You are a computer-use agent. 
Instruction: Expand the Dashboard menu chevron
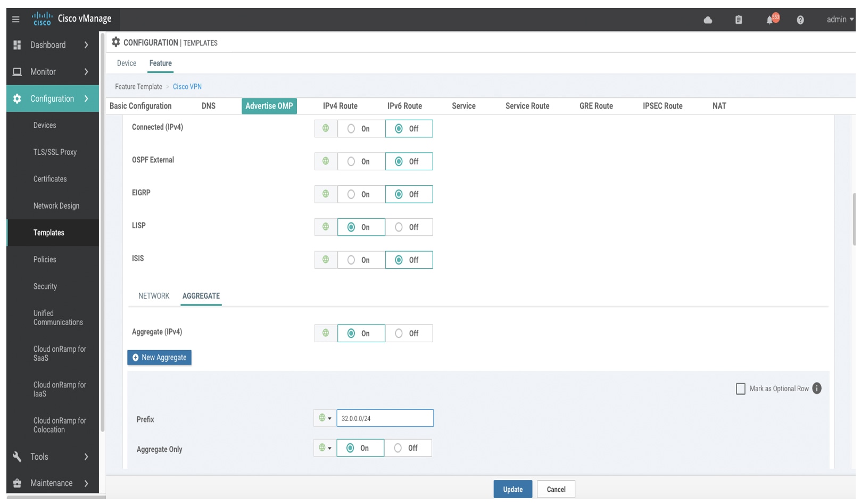[x=86, y=45]
